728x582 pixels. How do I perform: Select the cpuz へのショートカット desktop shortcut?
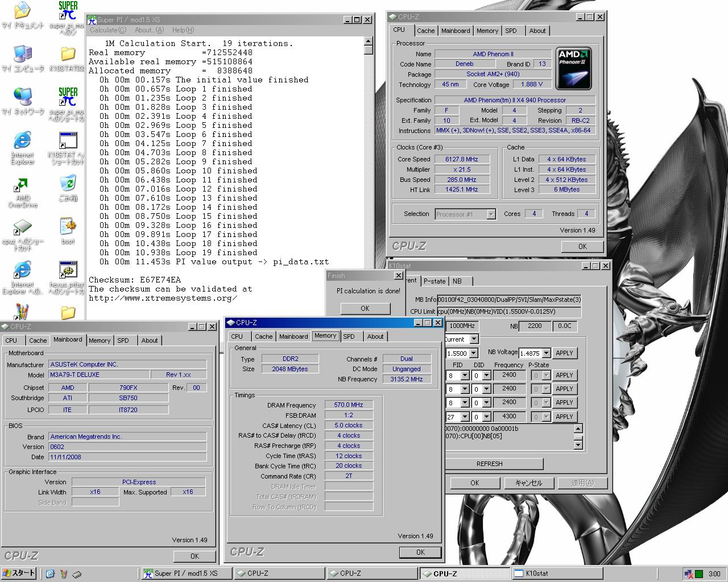[x=22, y=235]
